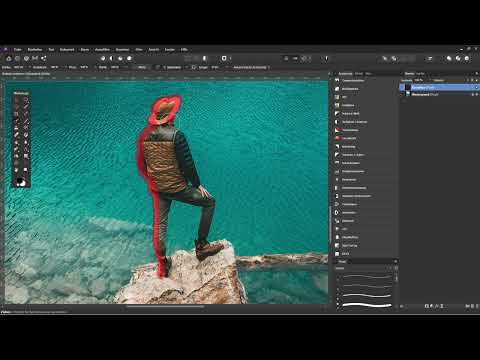The height and width of the screenshot is (360, 480).
Task: Add a Schwellenwert adjustment
Action: [365, 163]
